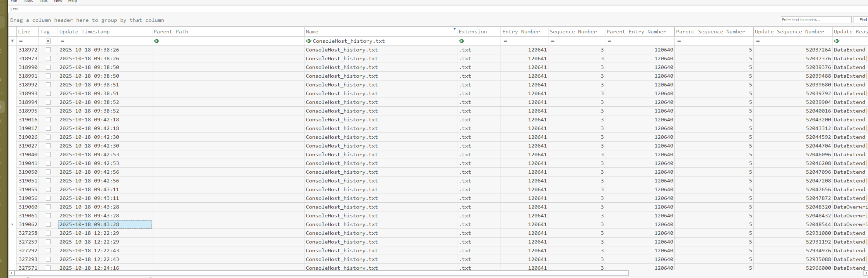
Task: Click the Tag column header
Action: click(x=48, y=32)
